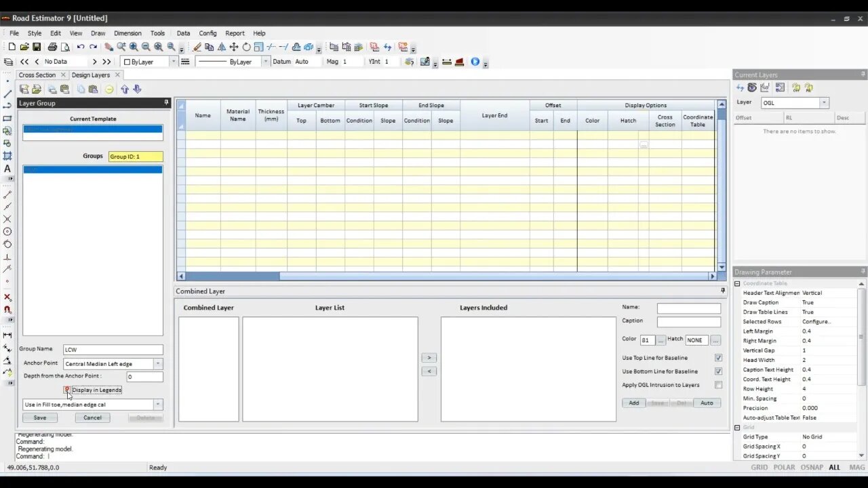Move layer up with blue up arrow
This screenshot has height=488, width=868.
[125, 89]
